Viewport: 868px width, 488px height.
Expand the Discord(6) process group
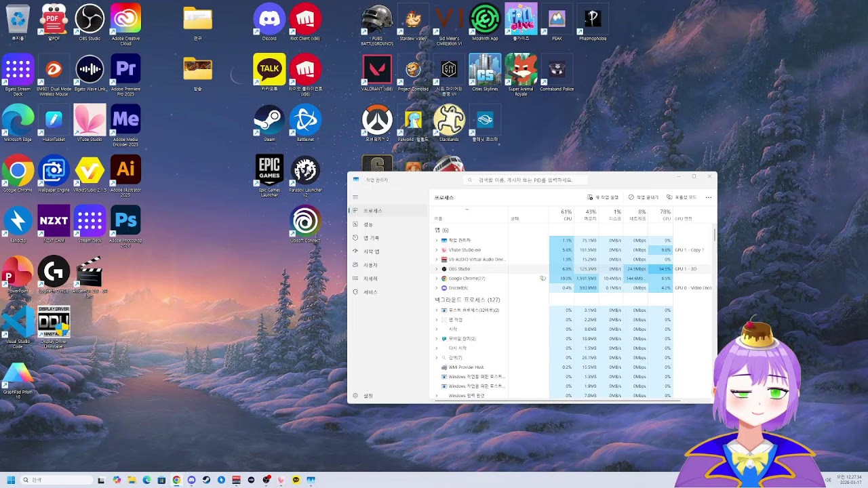point(437,288)
